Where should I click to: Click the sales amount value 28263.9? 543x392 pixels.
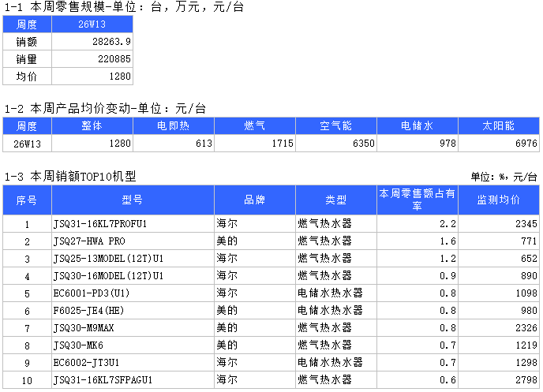(111, 42)
